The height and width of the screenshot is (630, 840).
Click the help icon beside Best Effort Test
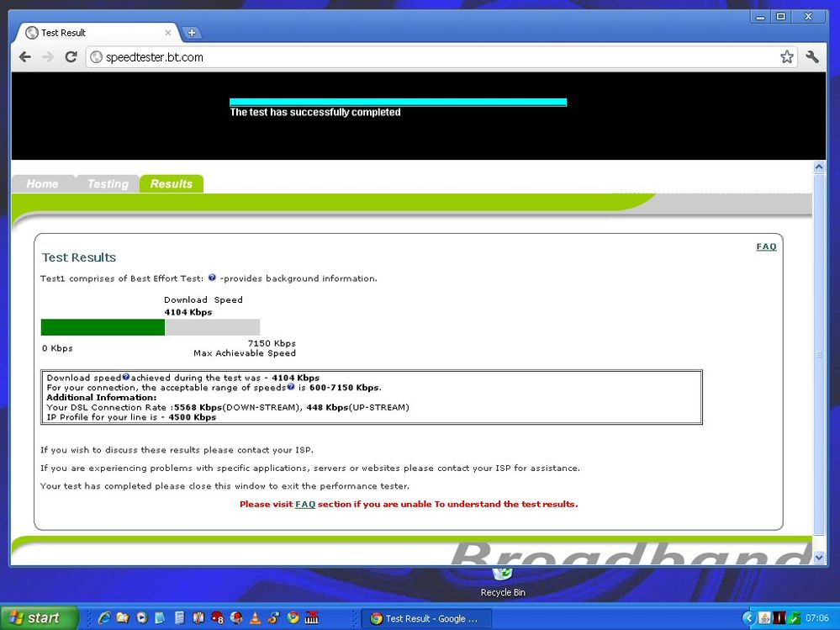tap(212, 278)
